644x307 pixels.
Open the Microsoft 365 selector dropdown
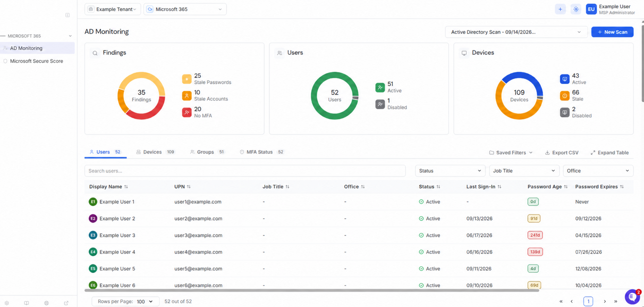click(x=185, y=9)
